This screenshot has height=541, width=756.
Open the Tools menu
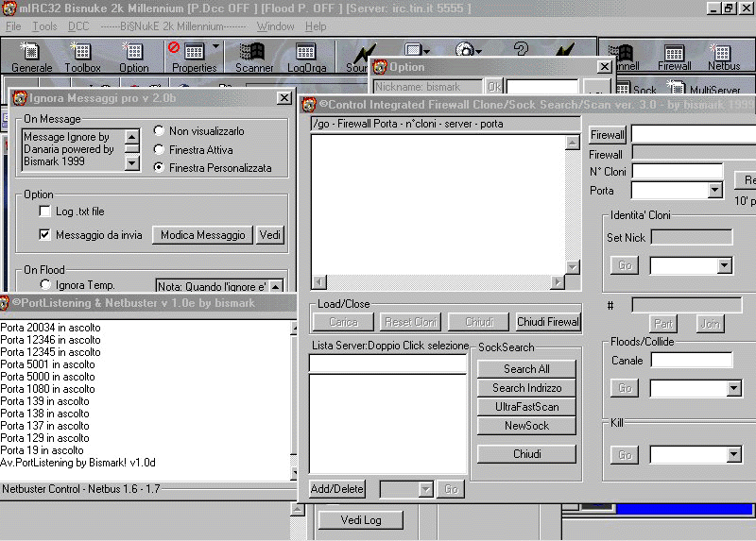[x=44, y=26]
